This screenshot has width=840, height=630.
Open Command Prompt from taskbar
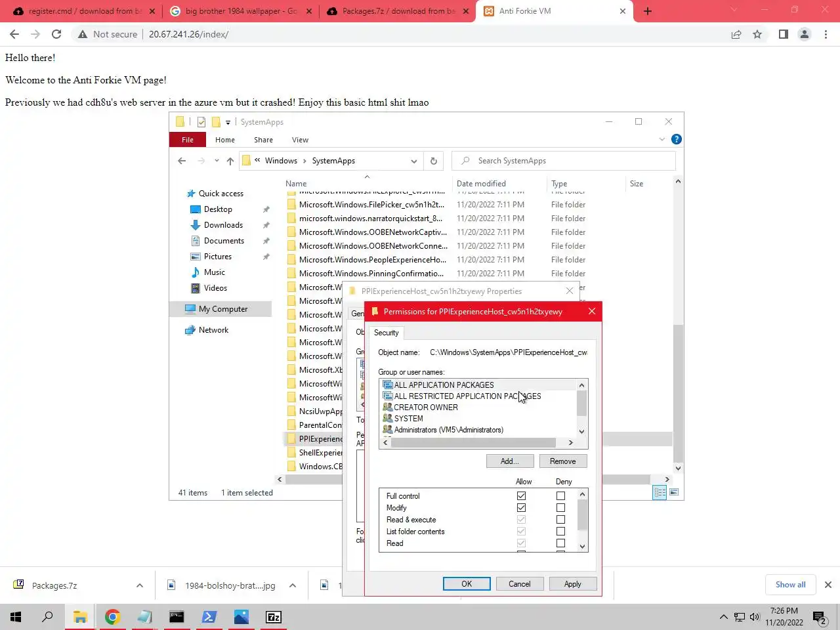click(x=177, y=617)
